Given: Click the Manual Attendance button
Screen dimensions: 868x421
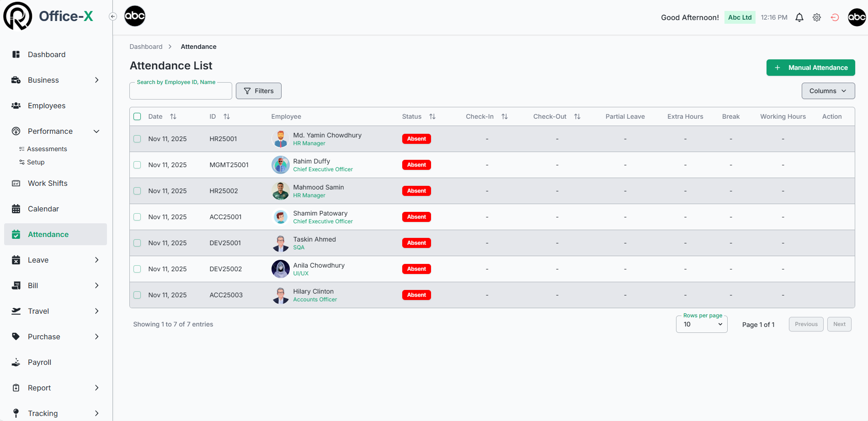Looking at the screenshot, I should [x=810, y=68].
